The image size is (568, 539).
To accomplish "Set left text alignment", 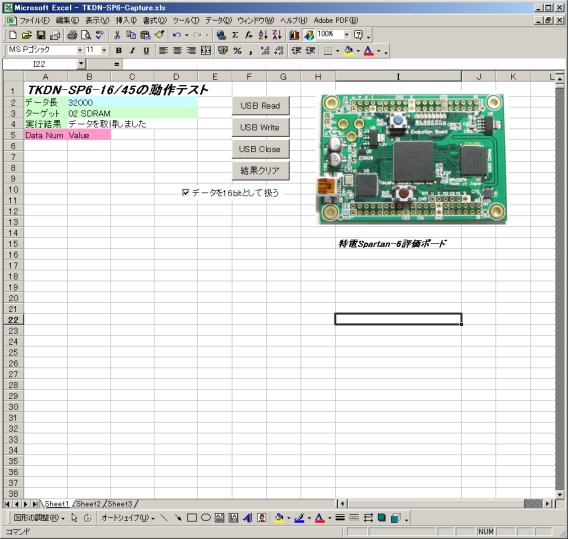I will [163, 51].
